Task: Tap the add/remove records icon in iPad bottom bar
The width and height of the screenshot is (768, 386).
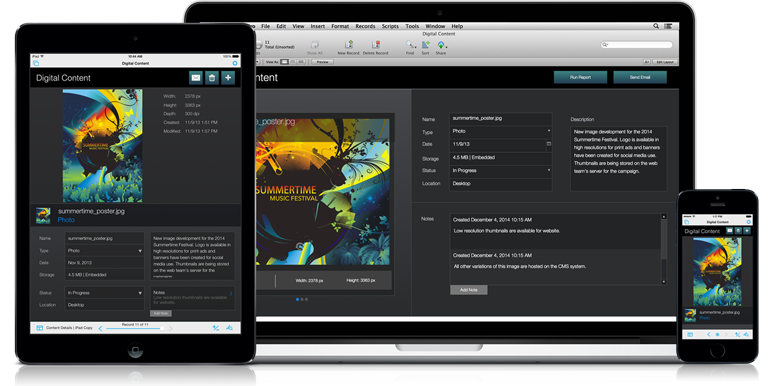Action: 216,328
